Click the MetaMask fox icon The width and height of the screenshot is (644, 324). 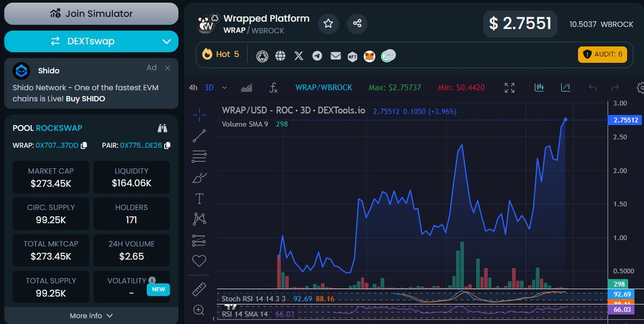369,56
